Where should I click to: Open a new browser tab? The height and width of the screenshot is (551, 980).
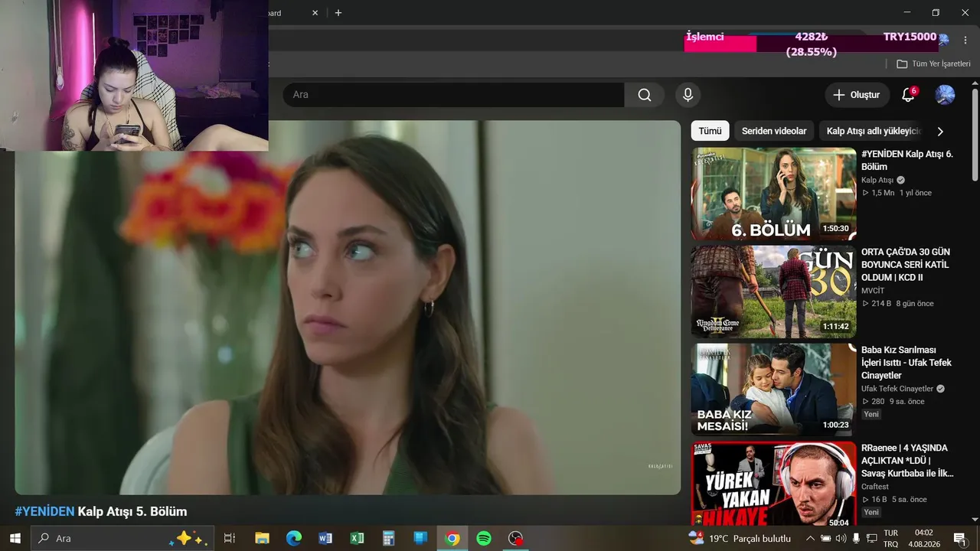pyautogui.click(x=338, y=13)
